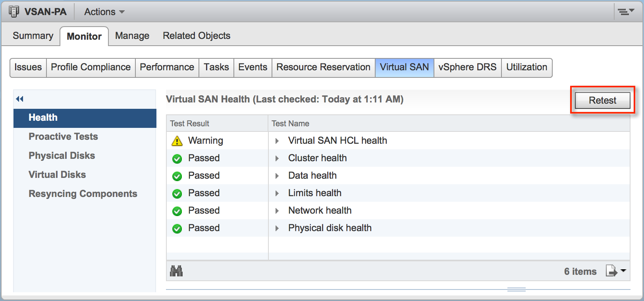Image resolution: width=644 pixels, height=301 pixels.
Task: Open the Issues sub-tab
Action: pos(28,67)
